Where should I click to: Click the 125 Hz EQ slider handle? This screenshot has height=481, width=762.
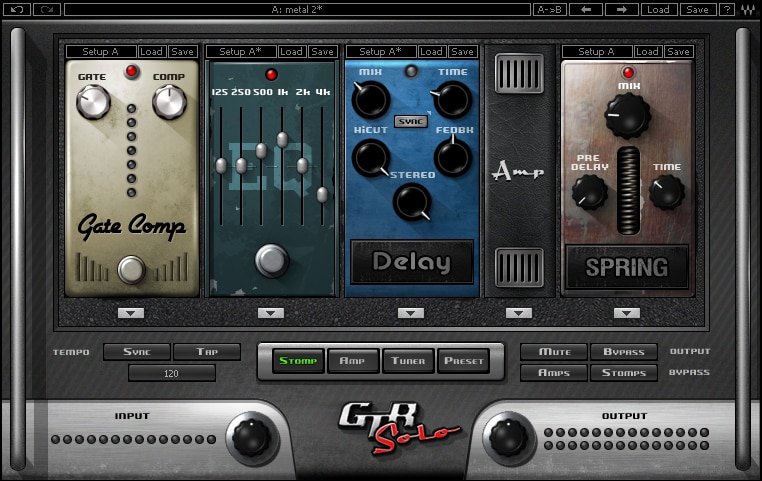click(221, 166)
